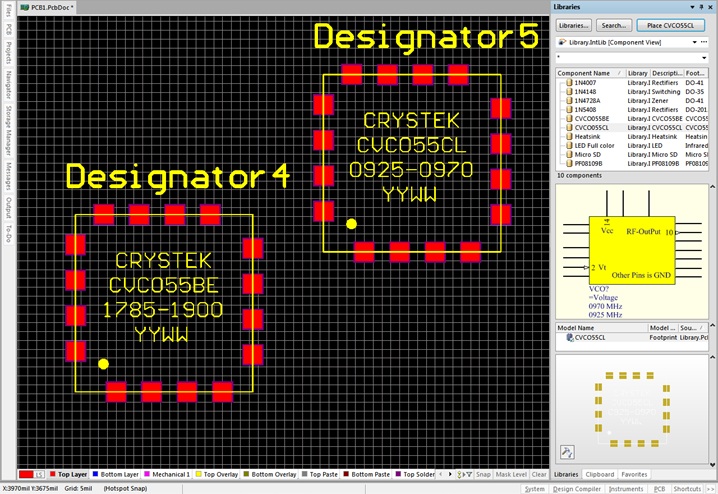Select the Top Layer tab
The height and width of the screenshot is (494, 718).
(x=68, y=475)
